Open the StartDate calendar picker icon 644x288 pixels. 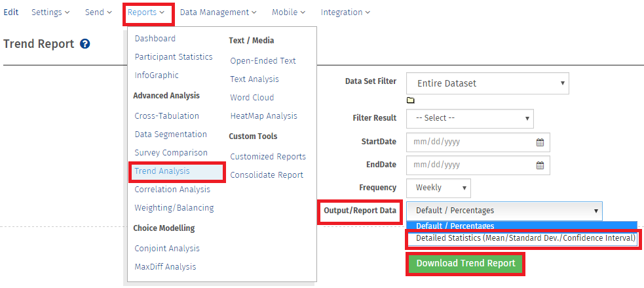[x=540, y=142]
